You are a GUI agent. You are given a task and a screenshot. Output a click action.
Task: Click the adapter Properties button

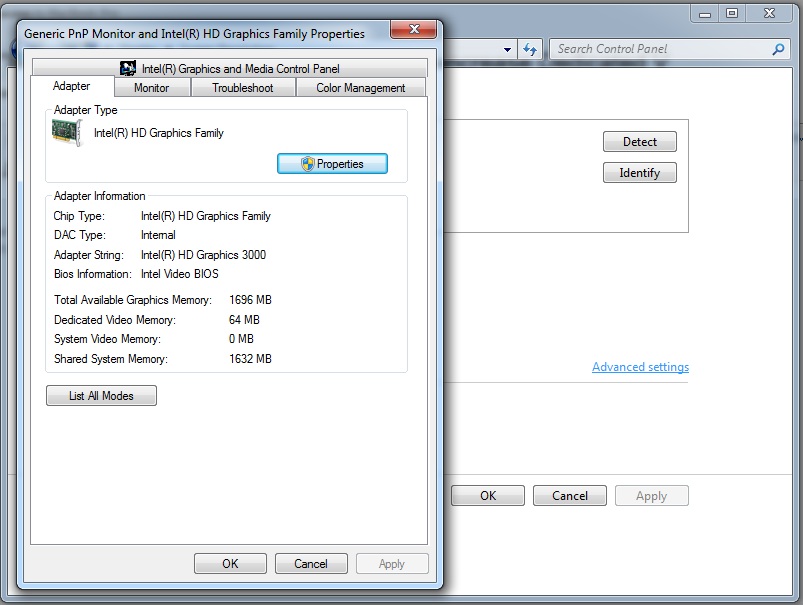coord(332,164)
